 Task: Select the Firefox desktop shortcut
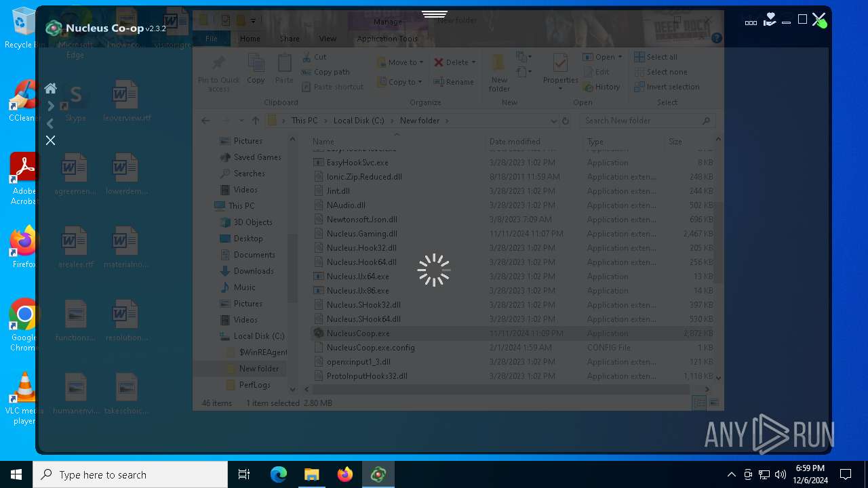tap(24, 247)
